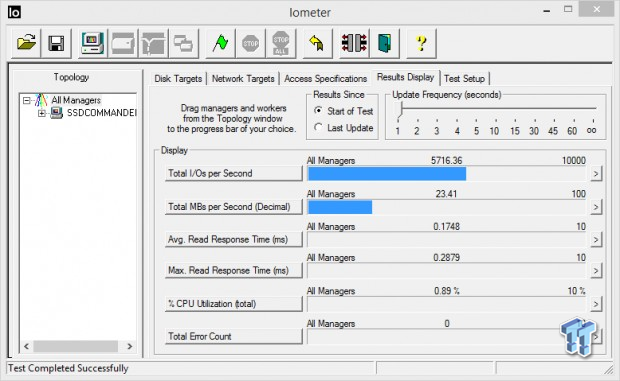
Task: Click Total I/Os per Second button
Action: pyautogui.click(x=233, y=174)
